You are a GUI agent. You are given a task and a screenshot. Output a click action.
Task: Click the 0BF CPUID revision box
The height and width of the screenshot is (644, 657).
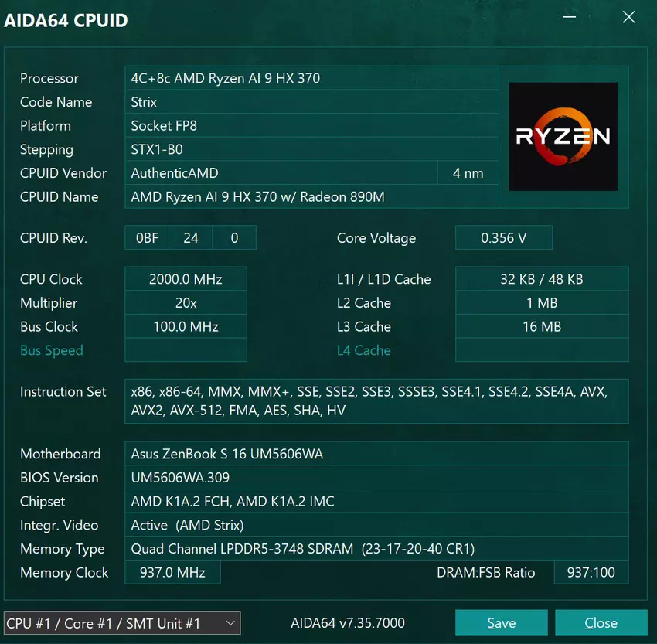[x=147, y=238]
